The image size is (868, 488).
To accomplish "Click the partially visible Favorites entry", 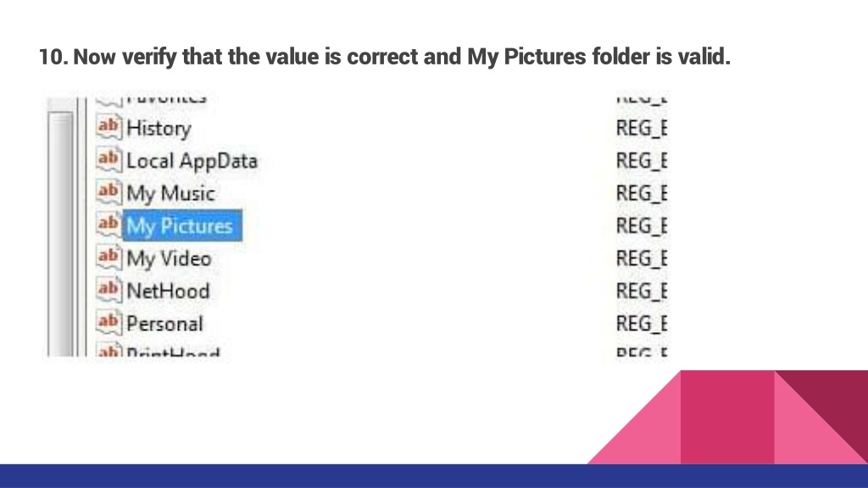I will [166, 100].
